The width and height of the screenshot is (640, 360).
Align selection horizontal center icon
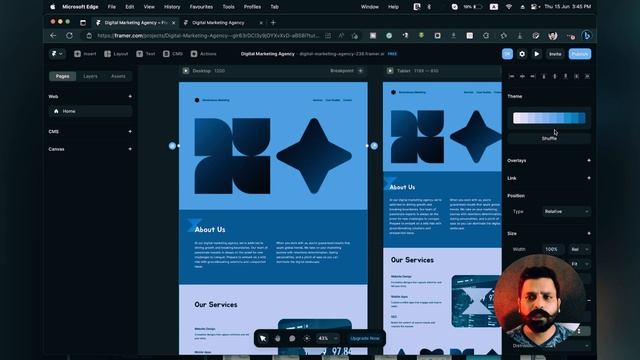[522, 76]
